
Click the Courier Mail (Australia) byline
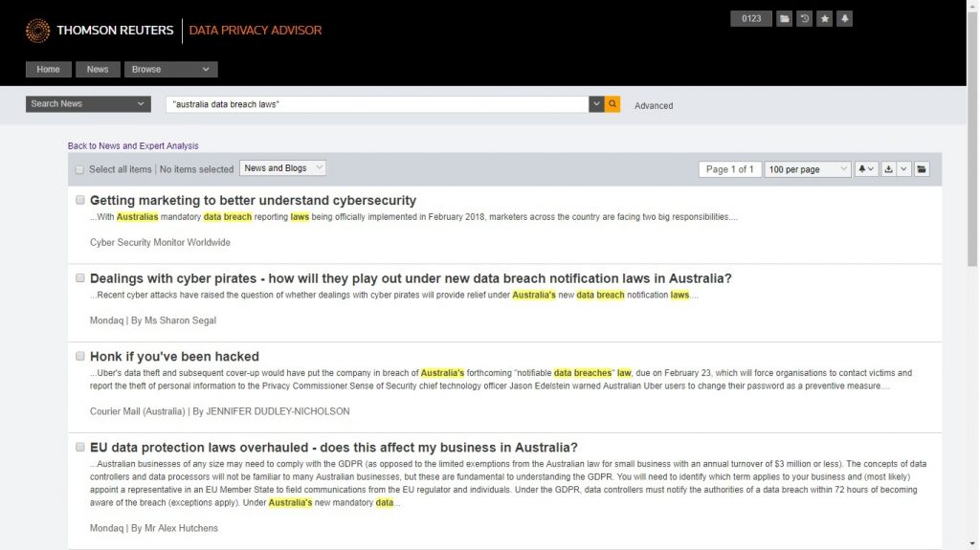coord(220,411)
